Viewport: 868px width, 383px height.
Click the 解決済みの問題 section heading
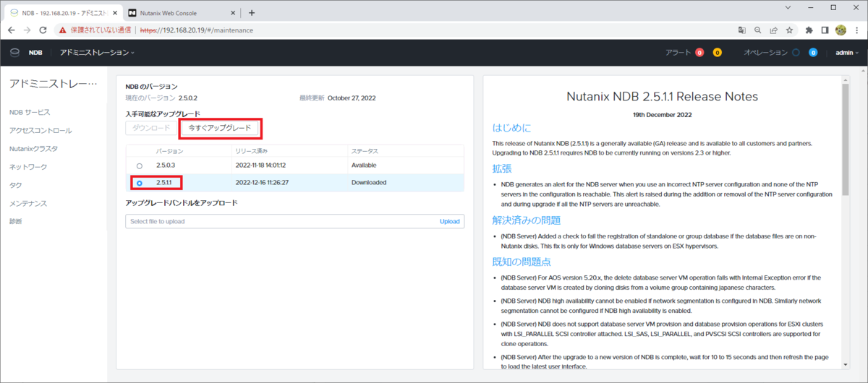click(x=527, y=220)
